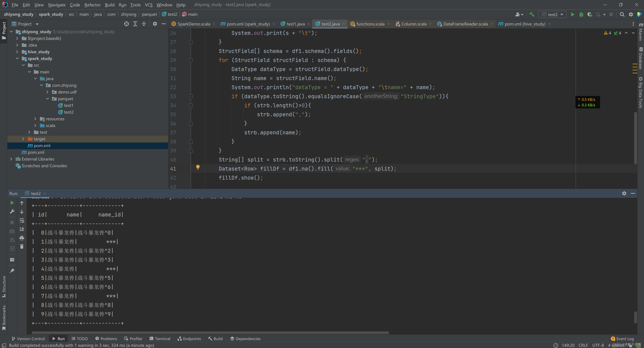
Task: Select test1 class in project tree
Action: (x=68, y=105)
